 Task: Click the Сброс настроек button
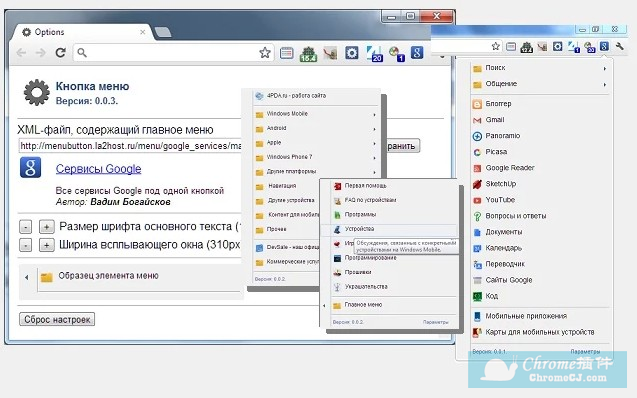[x=57, y=319]
